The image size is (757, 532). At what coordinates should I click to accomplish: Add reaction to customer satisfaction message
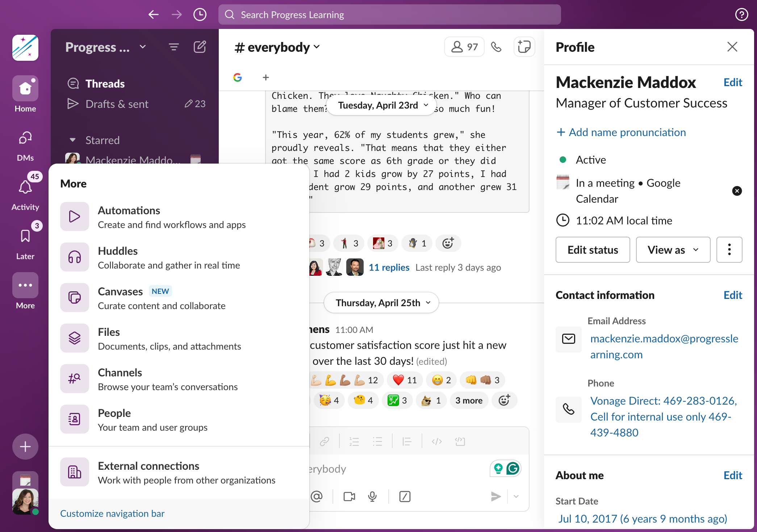(504, 400)
